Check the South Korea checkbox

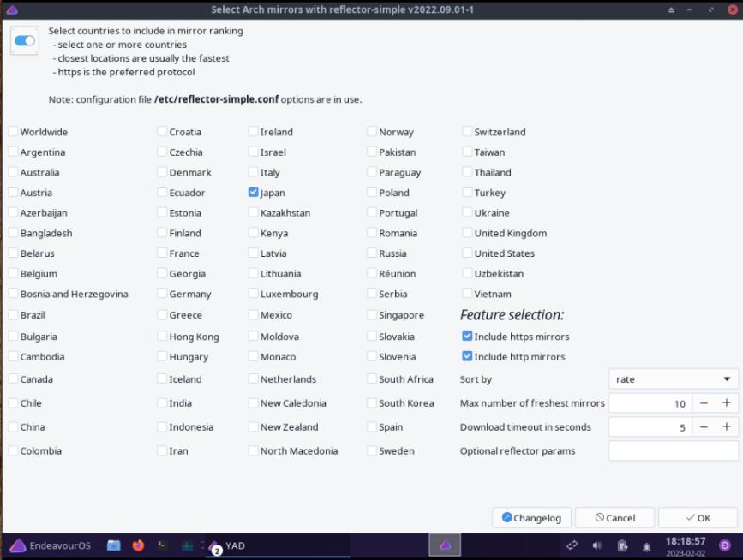pyautogui.click(x=372, y=402)
